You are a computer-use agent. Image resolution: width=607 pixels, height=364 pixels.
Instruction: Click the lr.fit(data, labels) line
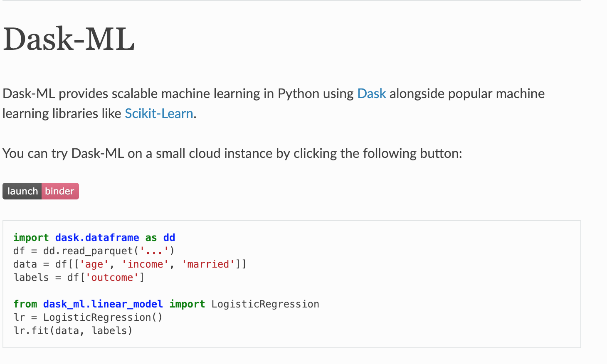coord(73,331)
